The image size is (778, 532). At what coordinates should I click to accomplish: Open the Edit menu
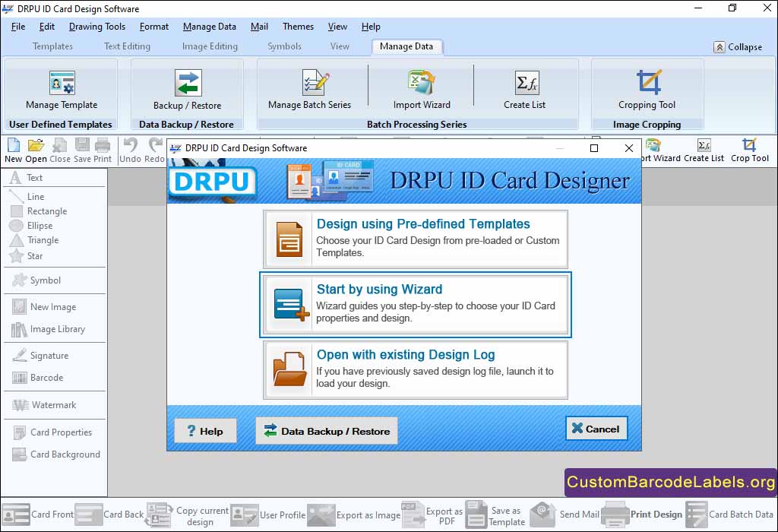coord(46,27)
